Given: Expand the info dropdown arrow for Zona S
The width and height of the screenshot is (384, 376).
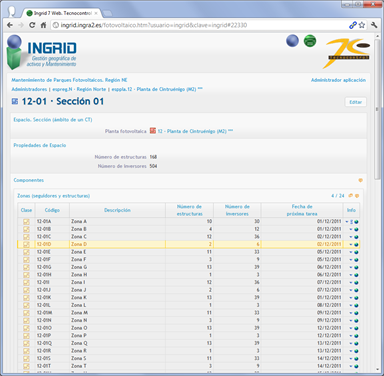Looking at the screenshot, I should [x=351, y=359].
